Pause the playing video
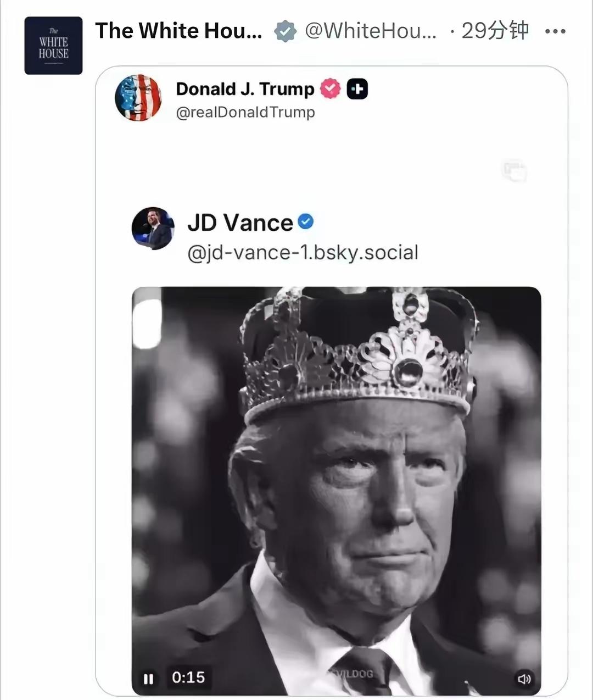Image resolution: width=593 pixels, height=700 pixels. click(x=148, y=679)
